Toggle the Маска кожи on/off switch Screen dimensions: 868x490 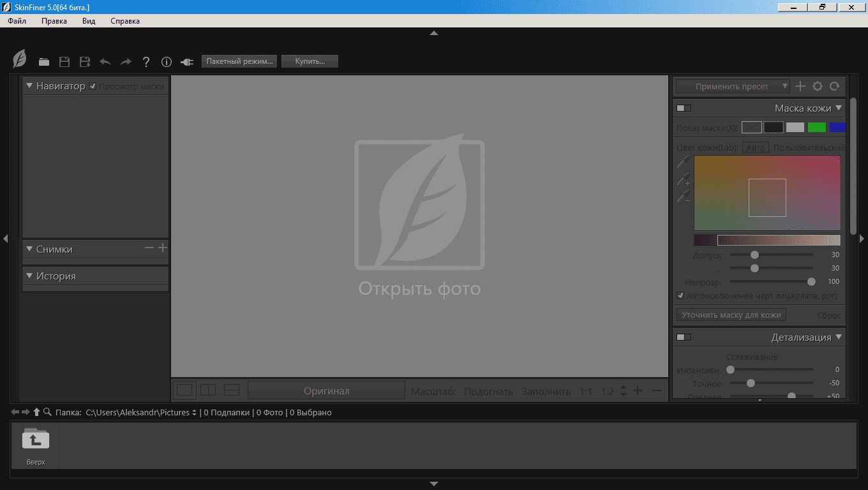684,108
